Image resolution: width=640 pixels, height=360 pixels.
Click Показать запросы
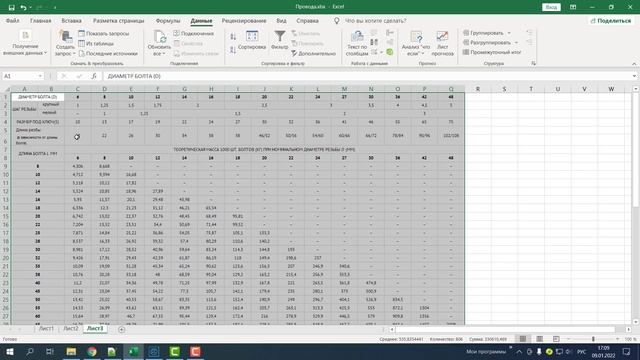(x=104, y=33)
